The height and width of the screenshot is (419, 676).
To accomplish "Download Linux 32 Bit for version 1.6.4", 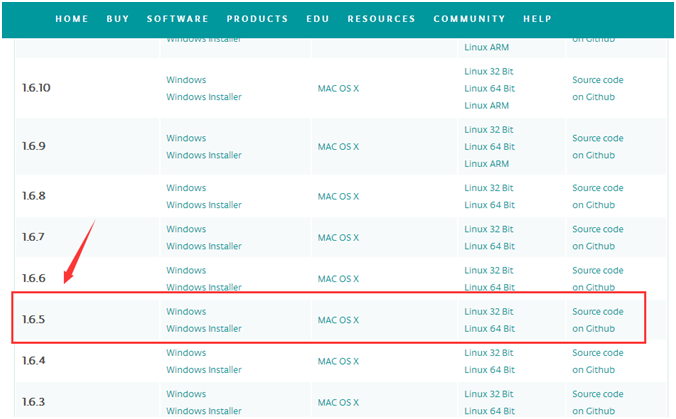I will point(489,353).
